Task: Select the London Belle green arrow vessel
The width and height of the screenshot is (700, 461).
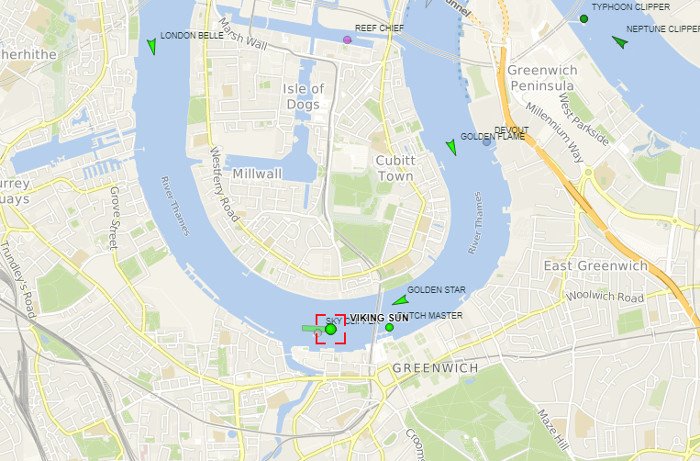Action: pos(152,46)
